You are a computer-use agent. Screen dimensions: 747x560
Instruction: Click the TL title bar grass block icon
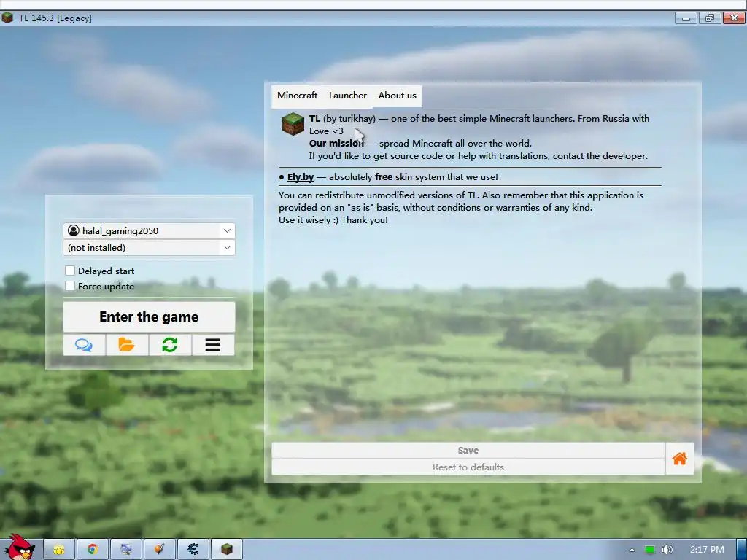[7, 18]
